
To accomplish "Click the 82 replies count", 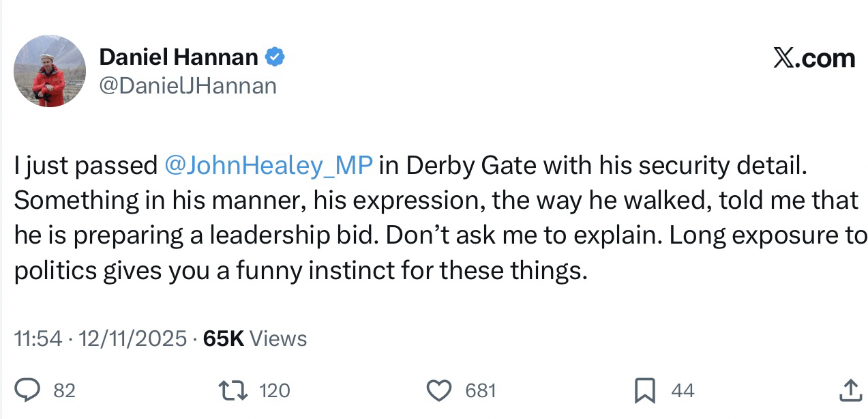I will point(64,390).
